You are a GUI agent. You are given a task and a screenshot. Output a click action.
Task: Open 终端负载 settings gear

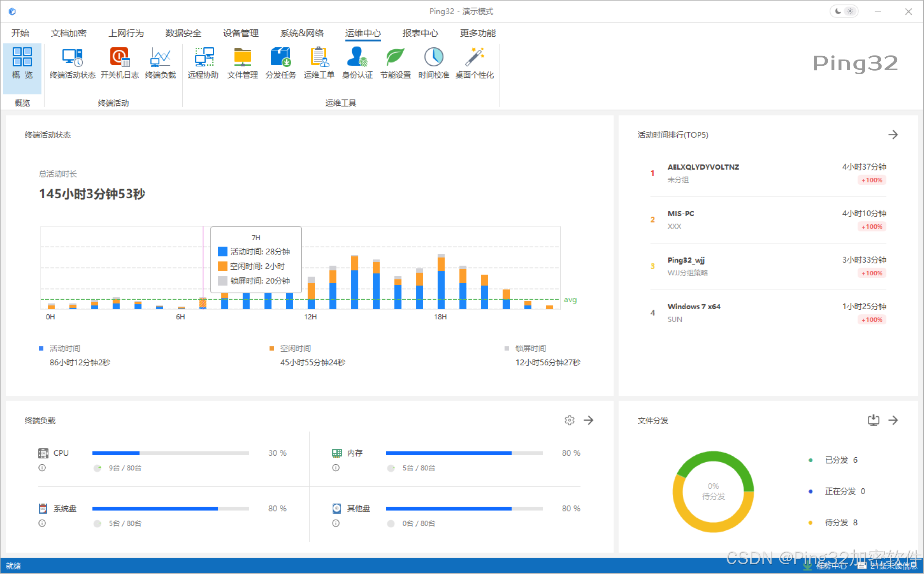point(570,420)
